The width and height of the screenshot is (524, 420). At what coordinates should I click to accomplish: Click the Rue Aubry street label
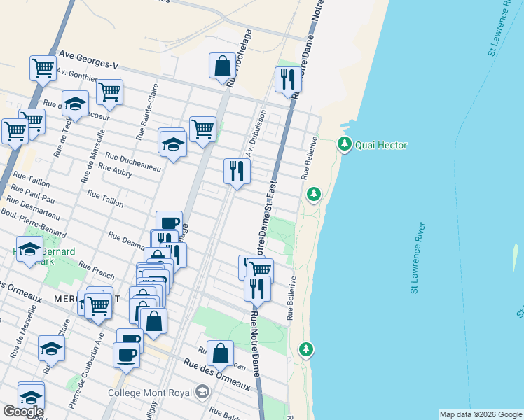115,169
